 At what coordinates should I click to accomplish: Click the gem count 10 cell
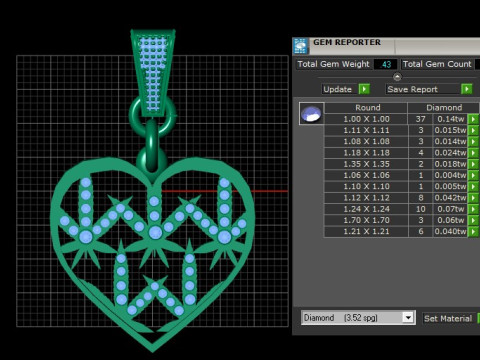click(x=420, y=209)
